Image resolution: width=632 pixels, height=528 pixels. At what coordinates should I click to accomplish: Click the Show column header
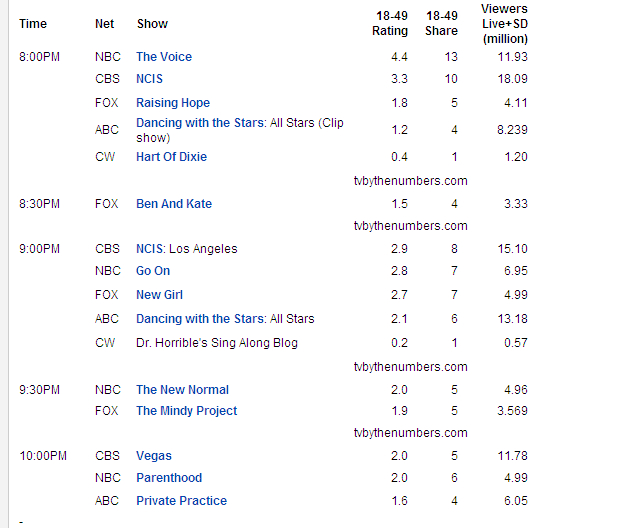coord(152,23)
